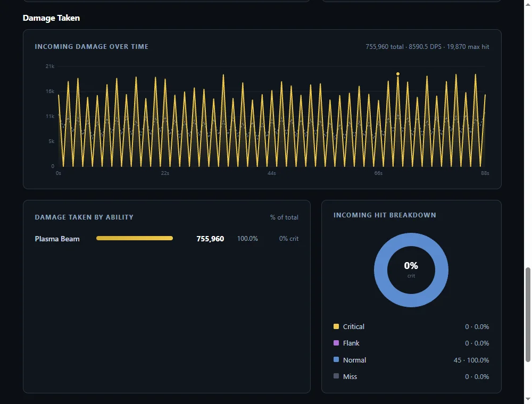The width and height of the screenshot is (532, 404).
Task: Click the Incoming Damage Over Time heading
Action: click(92, 47)
